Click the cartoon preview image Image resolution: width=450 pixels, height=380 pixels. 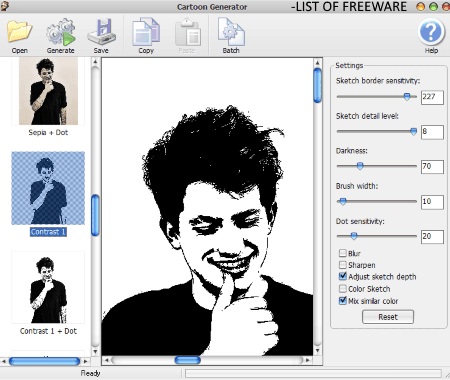click(207, 207)
